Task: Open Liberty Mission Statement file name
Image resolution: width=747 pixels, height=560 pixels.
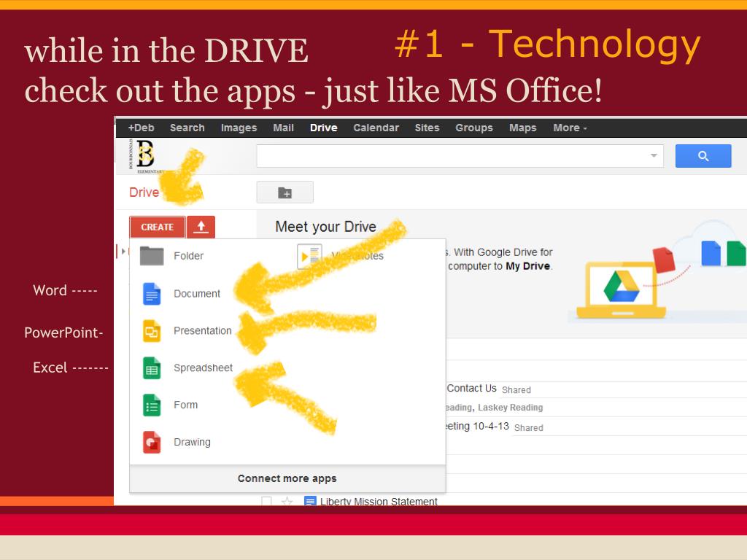Action: tap(379, 501)
